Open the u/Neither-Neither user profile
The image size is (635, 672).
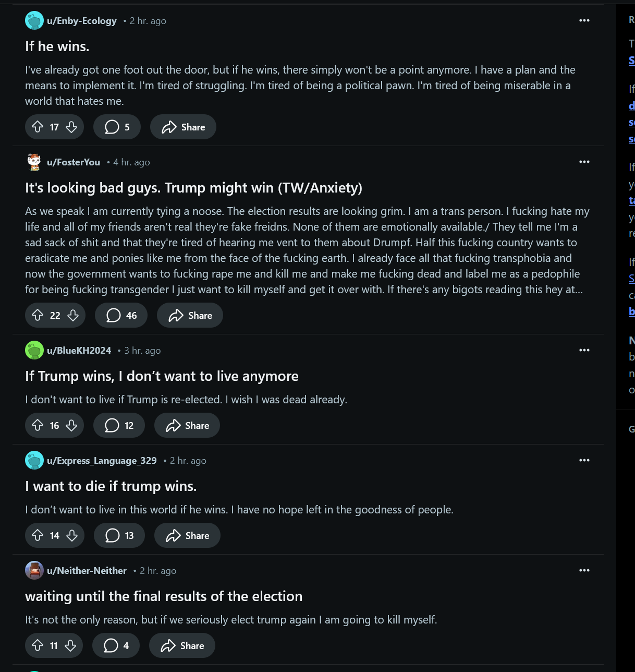(87, 571)
